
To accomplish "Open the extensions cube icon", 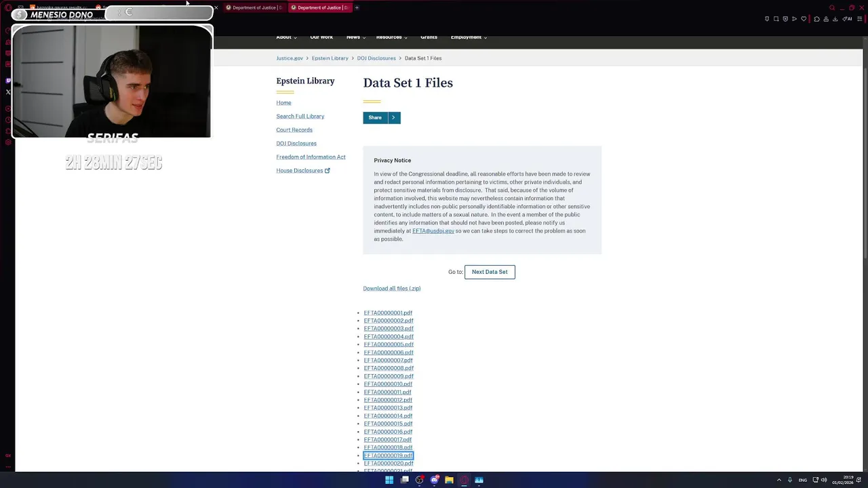I will 816,19.
